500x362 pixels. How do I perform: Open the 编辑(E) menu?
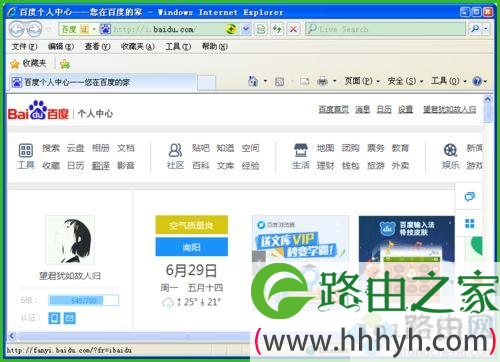pos(61,47)
